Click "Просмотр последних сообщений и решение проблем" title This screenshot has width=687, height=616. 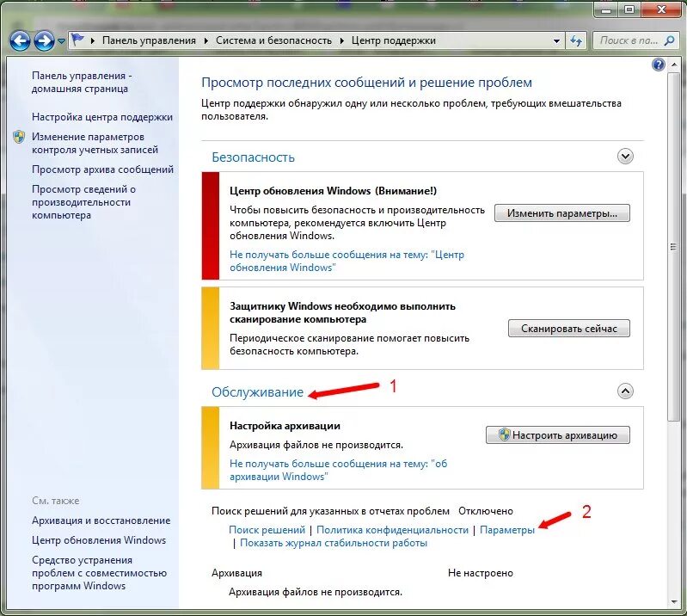366,83
